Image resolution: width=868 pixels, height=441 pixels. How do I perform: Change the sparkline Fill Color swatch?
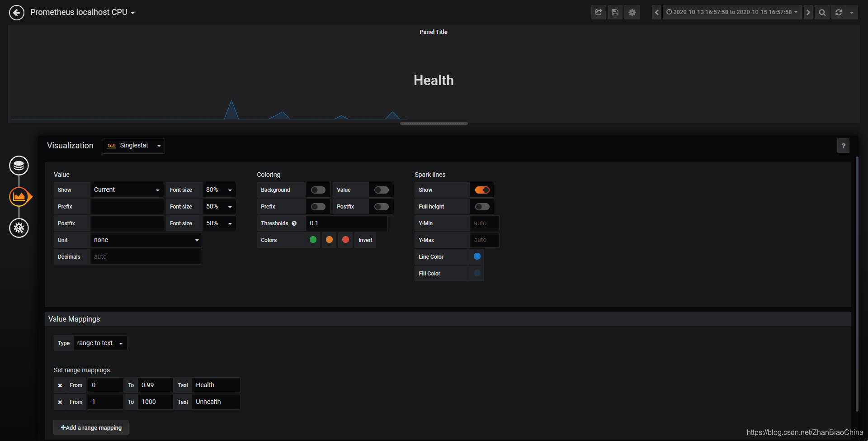(x=477, y=273)
